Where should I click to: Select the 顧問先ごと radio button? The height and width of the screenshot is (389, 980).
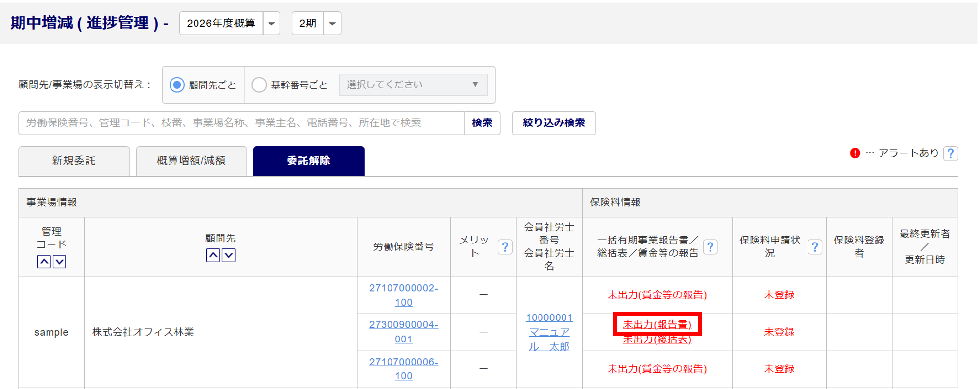tap(177, 85)
